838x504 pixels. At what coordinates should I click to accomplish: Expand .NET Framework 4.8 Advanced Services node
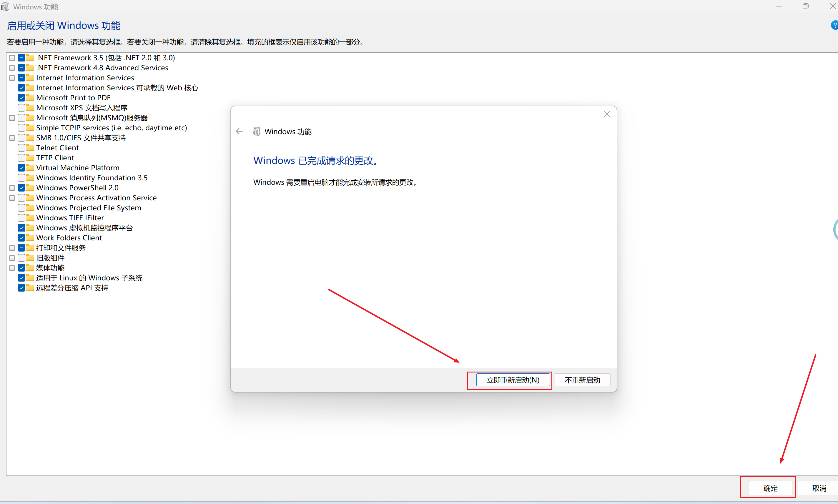[12, 68]
